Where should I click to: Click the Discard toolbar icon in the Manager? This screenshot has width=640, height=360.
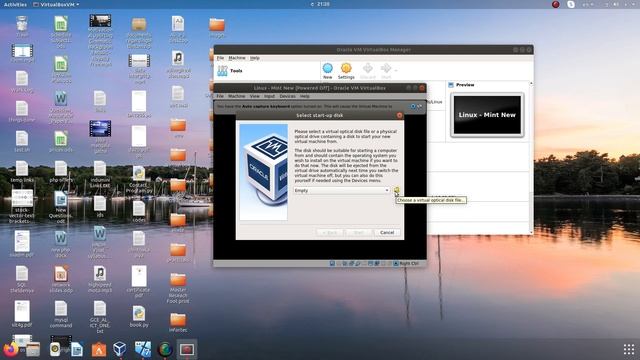[x=367, y=71]
